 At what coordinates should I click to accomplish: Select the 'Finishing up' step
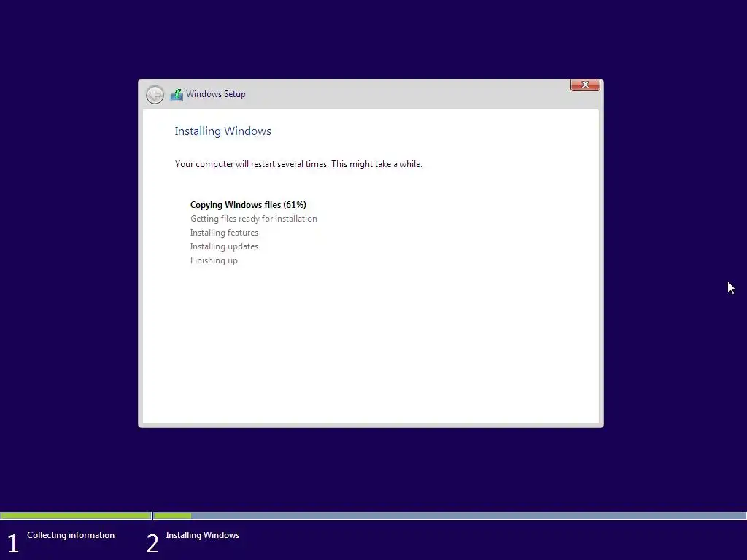(214, 260)
